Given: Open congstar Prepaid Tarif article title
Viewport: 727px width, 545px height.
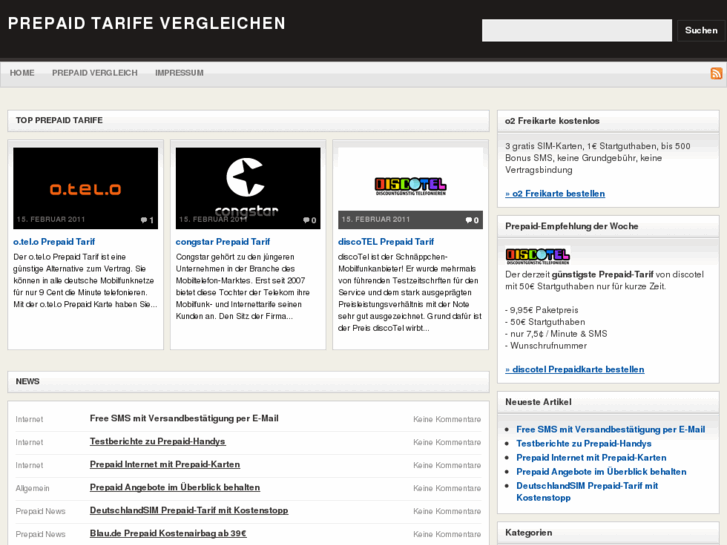Looking at the screenshot, I should (223, 242).
